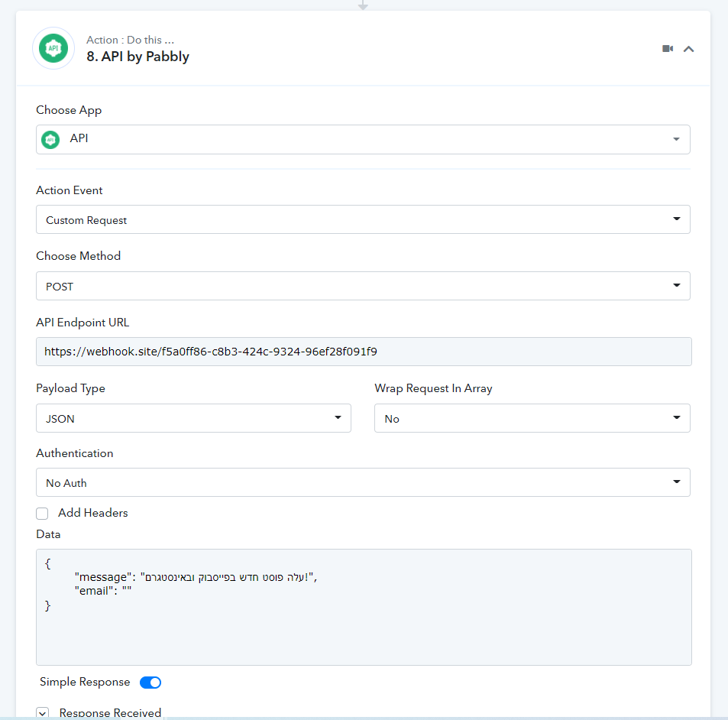Click the Response Received label
Screen dimensions: 728x720
(x=110, y=712)
